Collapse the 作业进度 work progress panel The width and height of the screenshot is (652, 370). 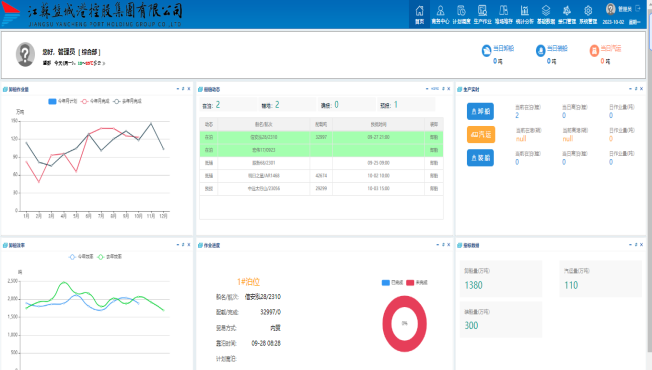(437, 244)
